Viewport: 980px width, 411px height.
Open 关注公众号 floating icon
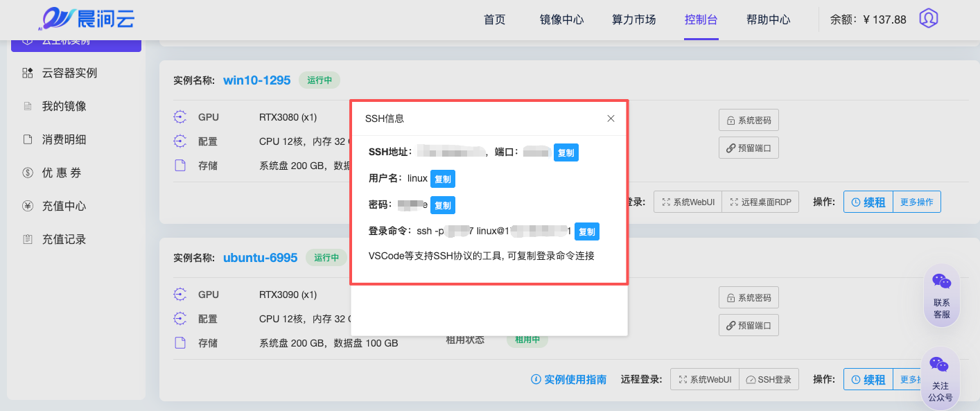click(940, 379)
